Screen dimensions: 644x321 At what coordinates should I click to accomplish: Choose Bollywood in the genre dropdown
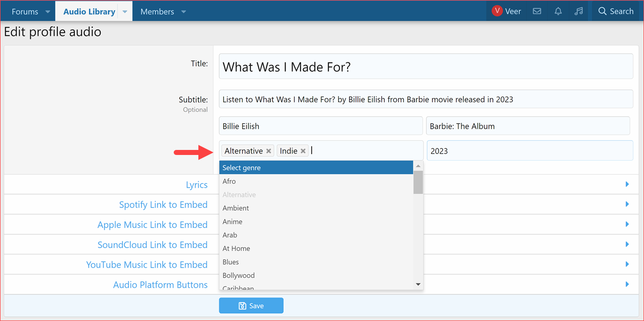click(x=239, y=275)
